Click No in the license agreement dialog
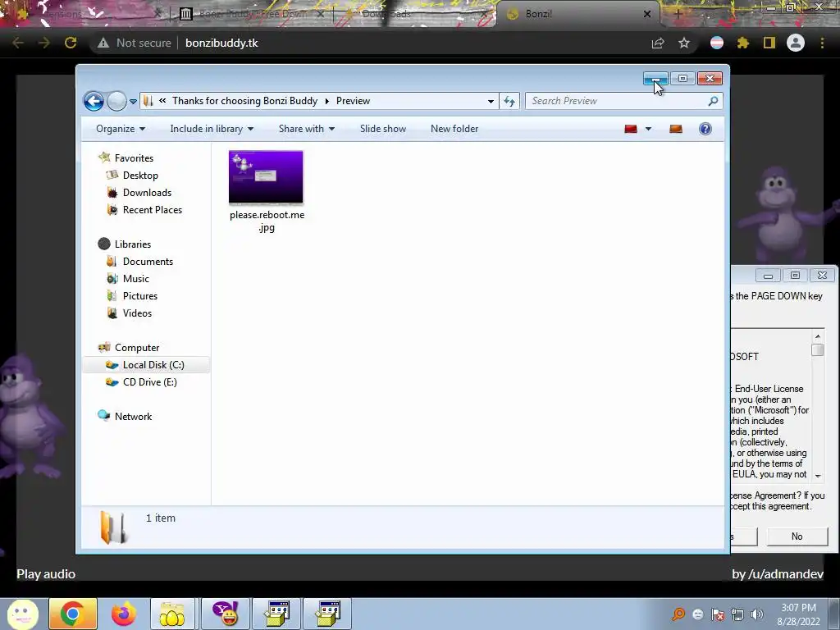The height and width of the screenshot is (630, 840). coord(797,536)
